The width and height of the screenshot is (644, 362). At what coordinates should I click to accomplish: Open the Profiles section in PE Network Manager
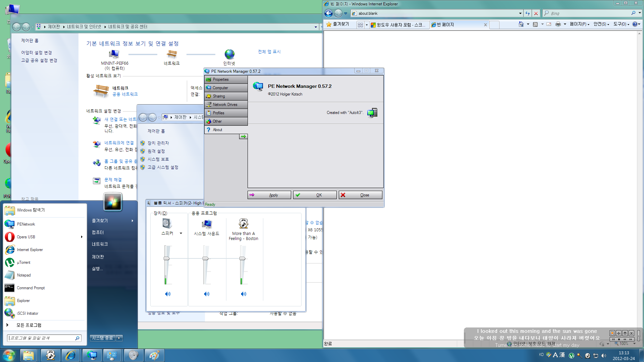(226, 113)
